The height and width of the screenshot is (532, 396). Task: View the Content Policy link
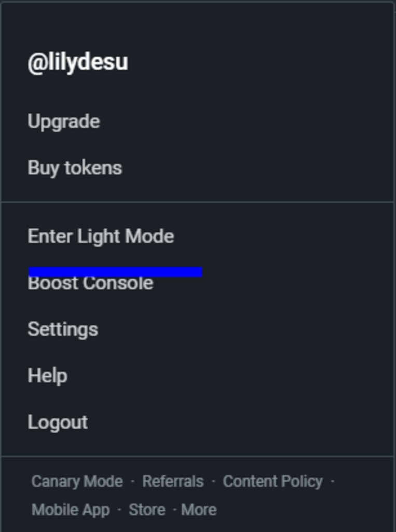[x=272, y=482]
